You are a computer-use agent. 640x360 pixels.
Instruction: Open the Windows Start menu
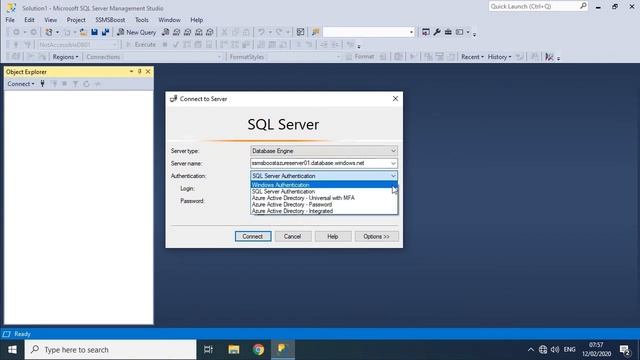[12, 350]
